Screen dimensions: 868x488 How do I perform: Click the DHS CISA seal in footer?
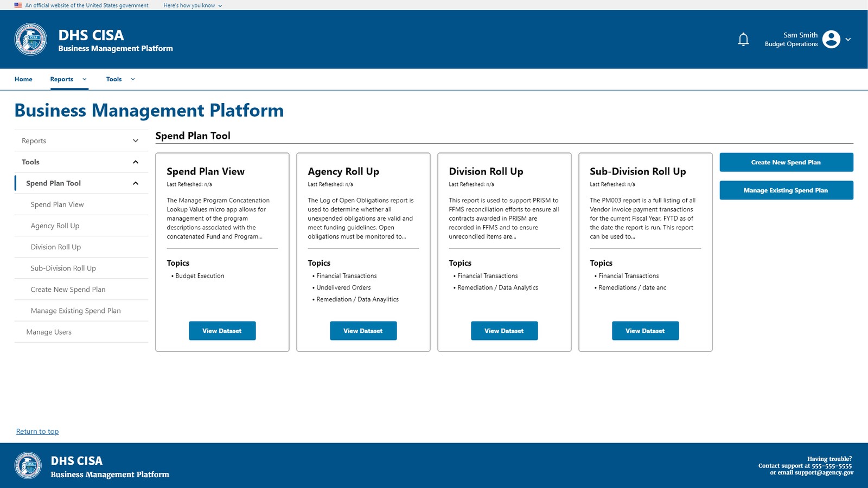pyautogui.click(x=28, y=466)
